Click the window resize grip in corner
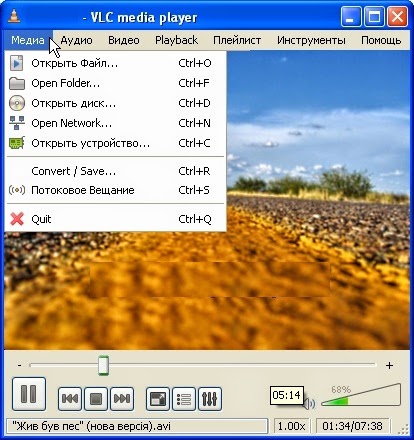414x440 pixels. tap(404, 429)
